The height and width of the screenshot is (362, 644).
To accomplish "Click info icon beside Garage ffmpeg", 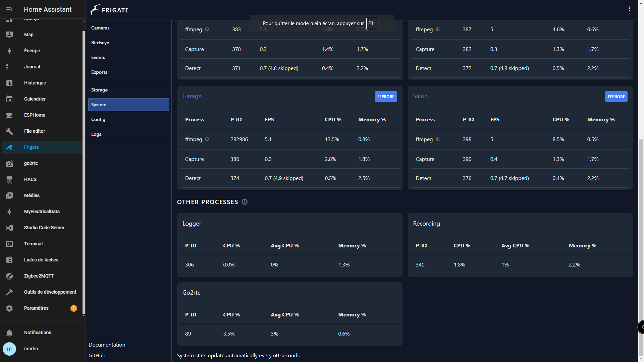I will pos(207,139).
